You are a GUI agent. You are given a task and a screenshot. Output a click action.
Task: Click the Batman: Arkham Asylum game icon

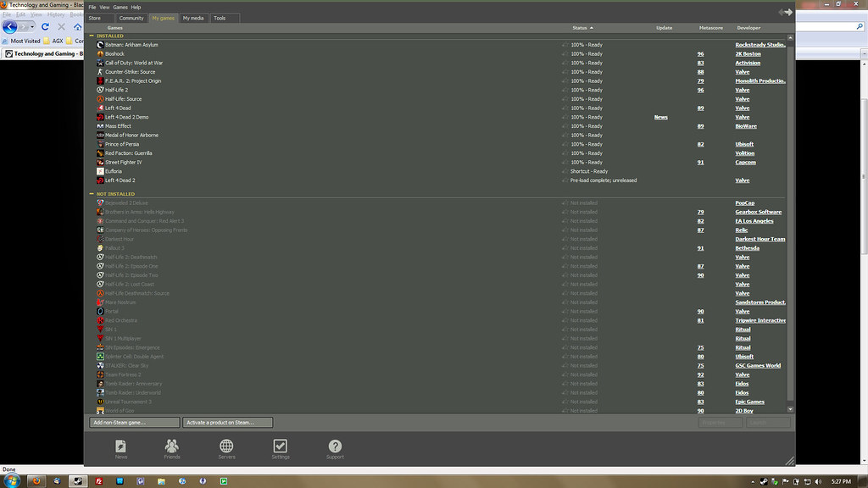point(100,45)
